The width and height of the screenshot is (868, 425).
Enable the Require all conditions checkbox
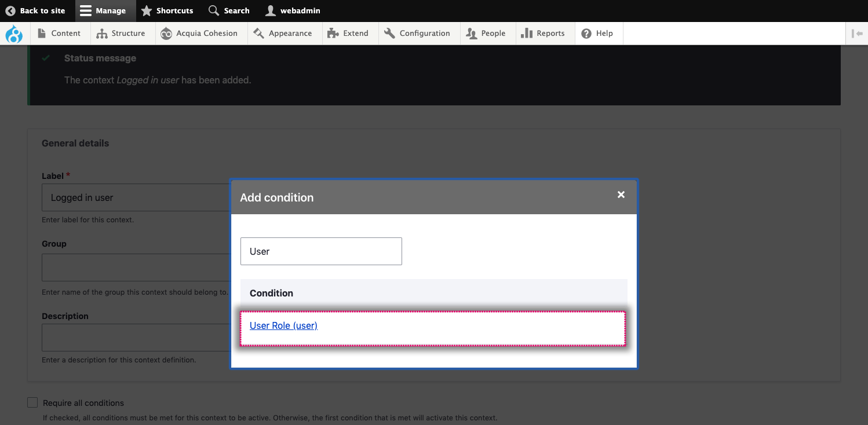[33, 402]
